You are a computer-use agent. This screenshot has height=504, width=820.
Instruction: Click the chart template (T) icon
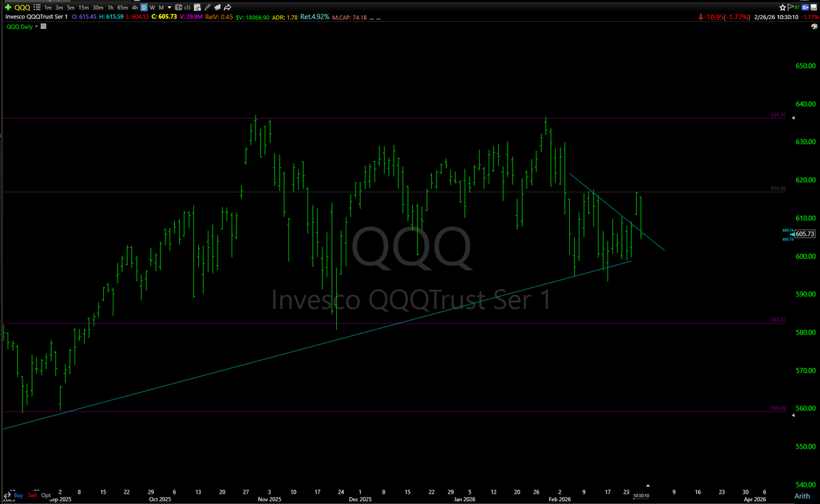click(178, 8)
